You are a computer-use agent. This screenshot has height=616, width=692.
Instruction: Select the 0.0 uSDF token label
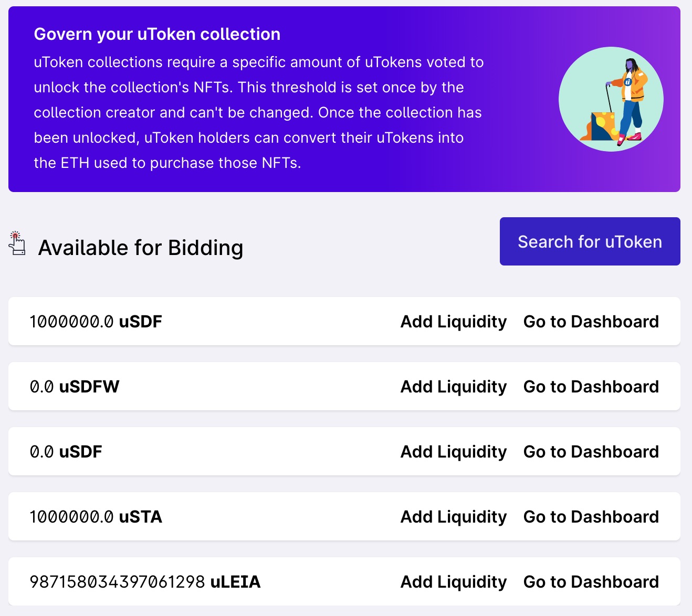pos(66,452)
